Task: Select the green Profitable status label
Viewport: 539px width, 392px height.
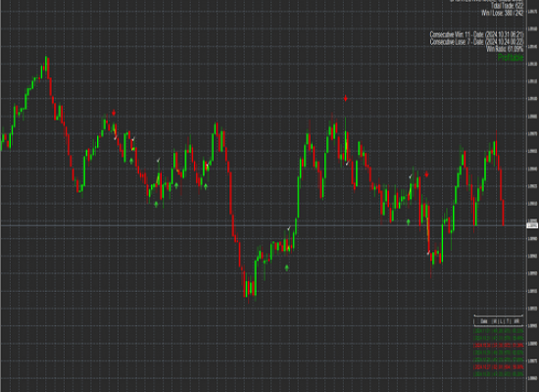Action: (x=511, y=58)
